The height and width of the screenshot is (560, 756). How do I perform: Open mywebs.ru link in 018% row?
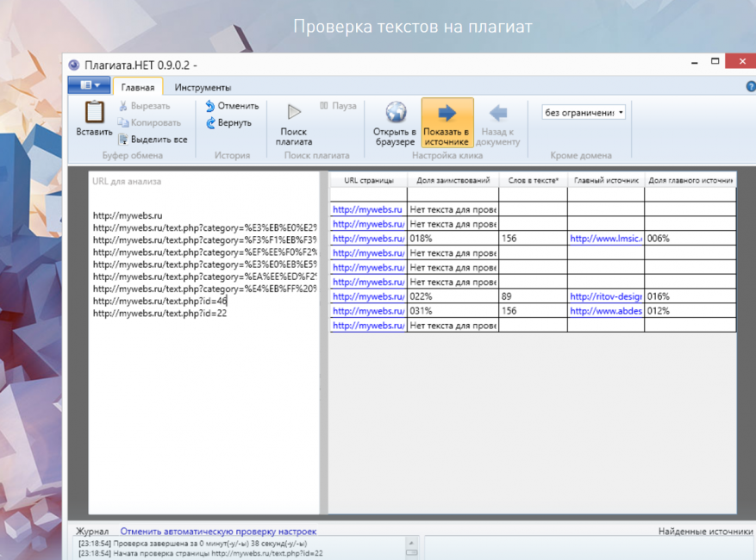click(x=368, y=239)
